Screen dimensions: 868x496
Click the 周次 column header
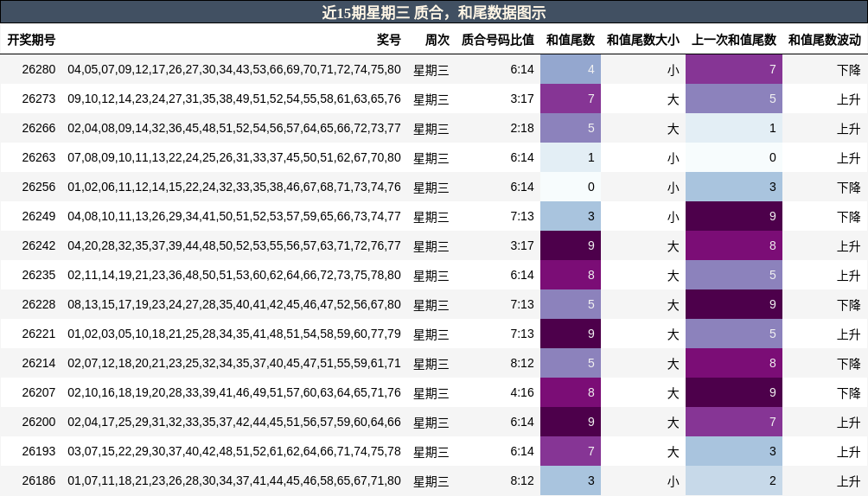437,40
